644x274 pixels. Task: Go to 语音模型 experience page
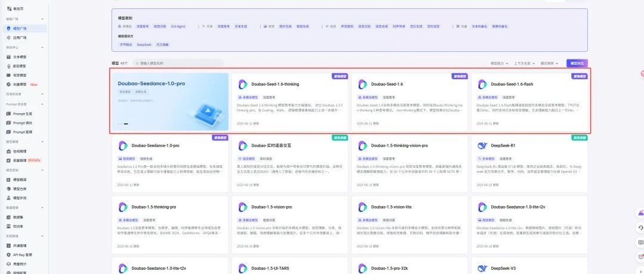[x=19, y=66]
